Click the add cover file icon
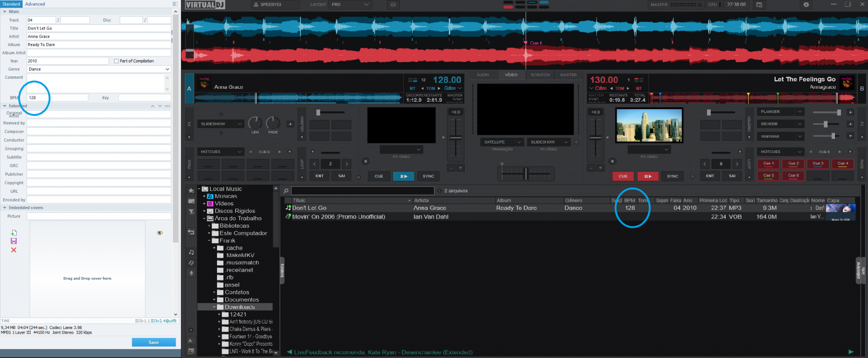 [14, 233]
